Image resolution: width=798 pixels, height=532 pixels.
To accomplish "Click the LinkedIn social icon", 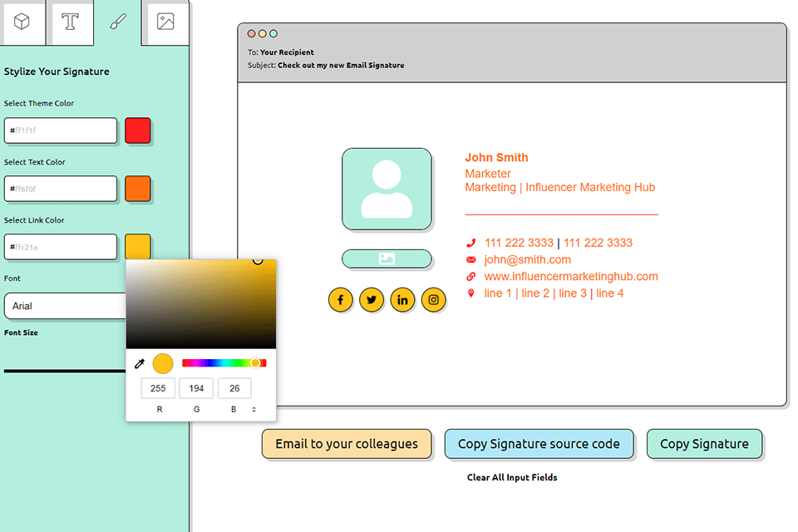I will pos(402,300).
